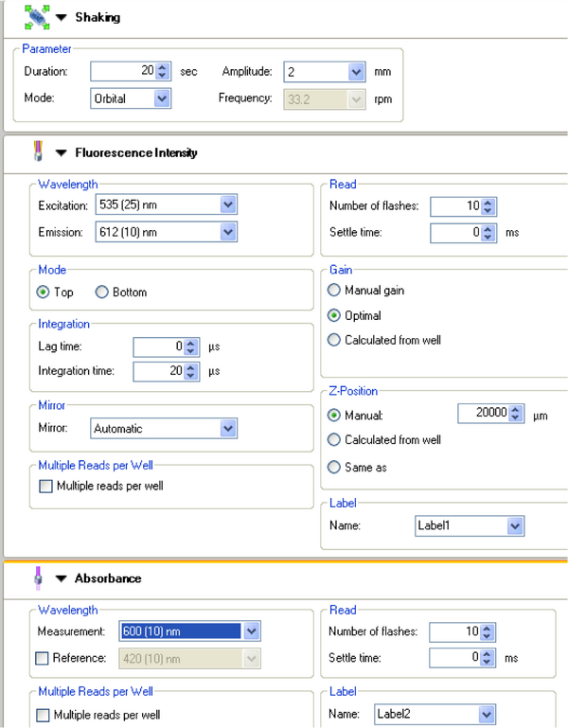Viewport: 568px width, 728px height.
Task: Collapse the Shaking section arrow
Action: [x=62, y=18]
